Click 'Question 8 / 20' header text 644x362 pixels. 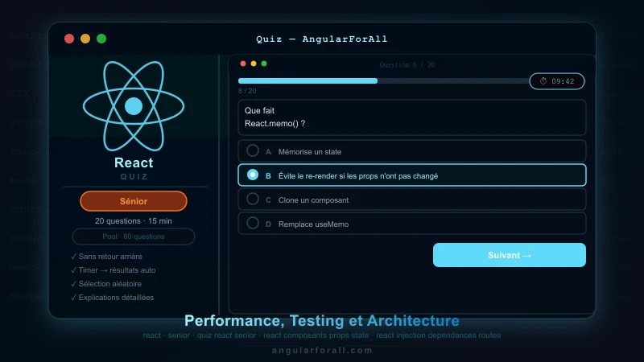click(x=407, y=65)
